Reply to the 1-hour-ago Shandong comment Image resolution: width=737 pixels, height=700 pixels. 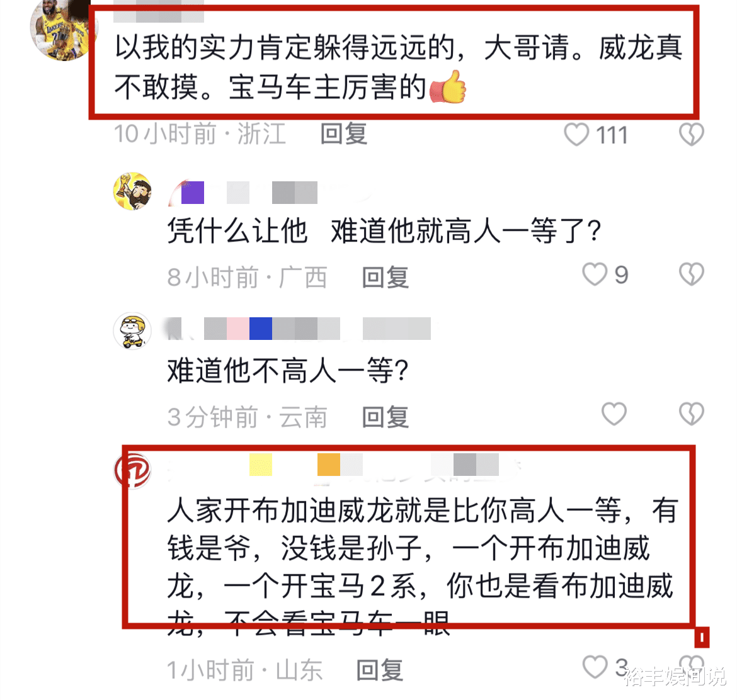pyautogui.click(x=379, y=670)
